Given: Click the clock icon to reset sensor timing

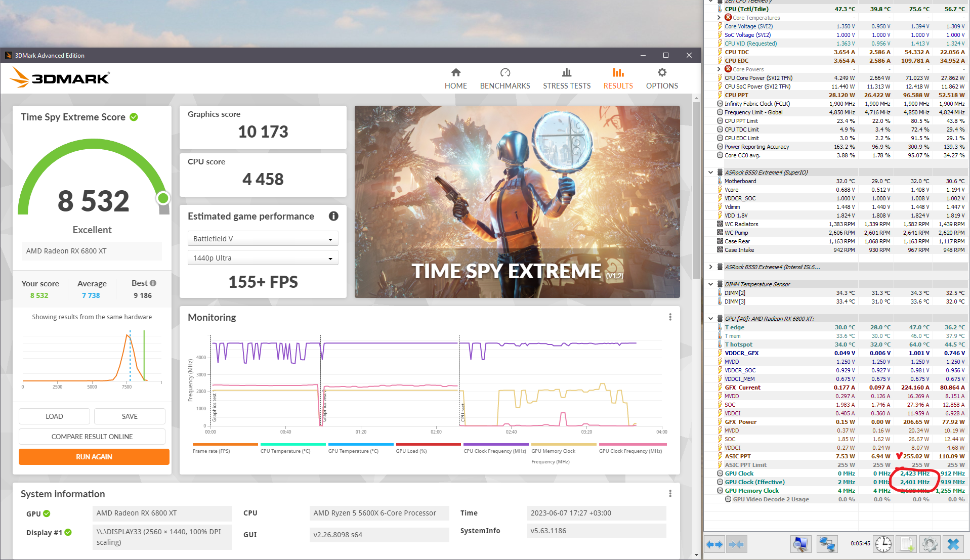Looking at the screenshot, I should [883, 544].
